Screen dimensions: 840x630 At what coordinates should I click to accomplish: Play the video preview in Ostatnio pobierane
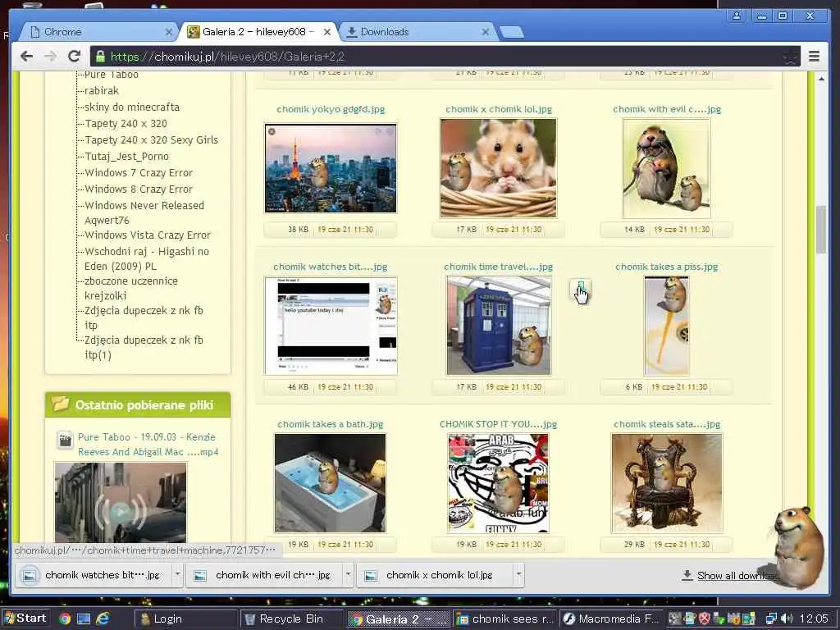[x=121, y=512]
